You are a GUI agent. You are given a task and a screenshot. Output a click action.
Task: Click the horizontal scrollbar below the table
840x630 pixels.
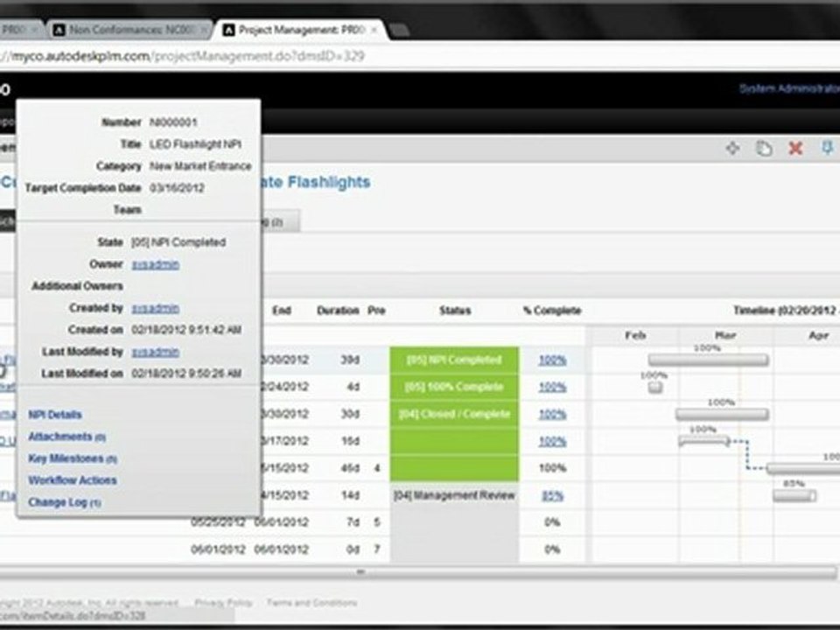point(418,572)
